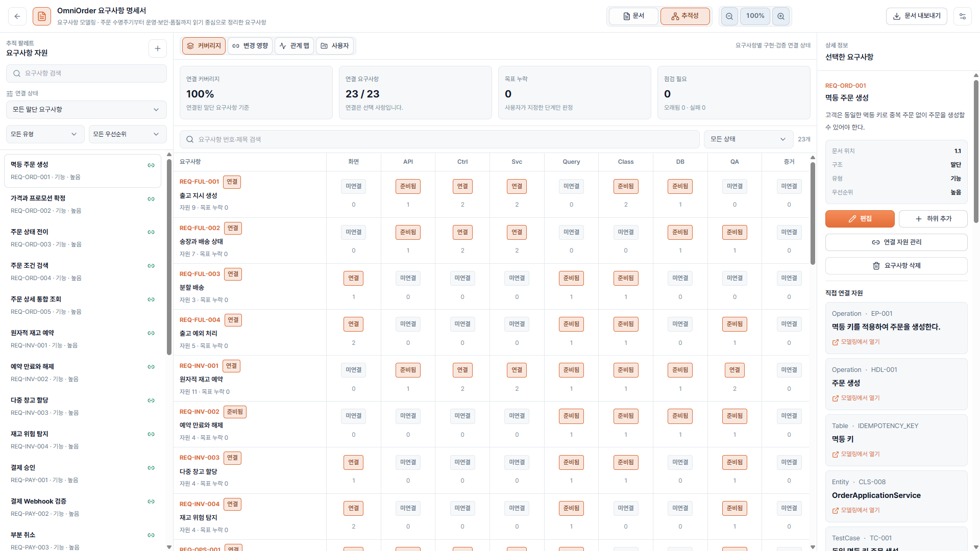Click REQ-FUL-002 Svc 연결 cell
980x551 pixels.
click(x=517, y=233)
